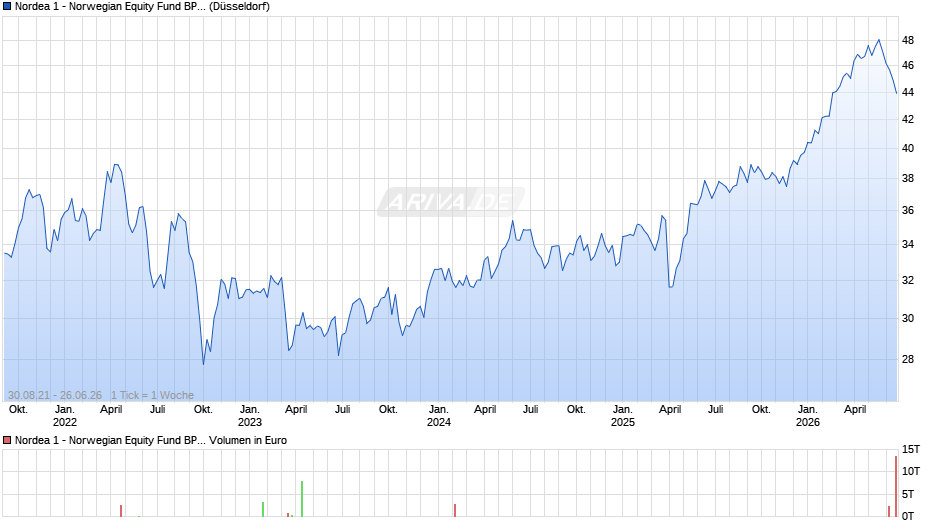Click the price axis value 38
Image resolution: width=940 pixels, height=526 pixels.
point(908,179)
